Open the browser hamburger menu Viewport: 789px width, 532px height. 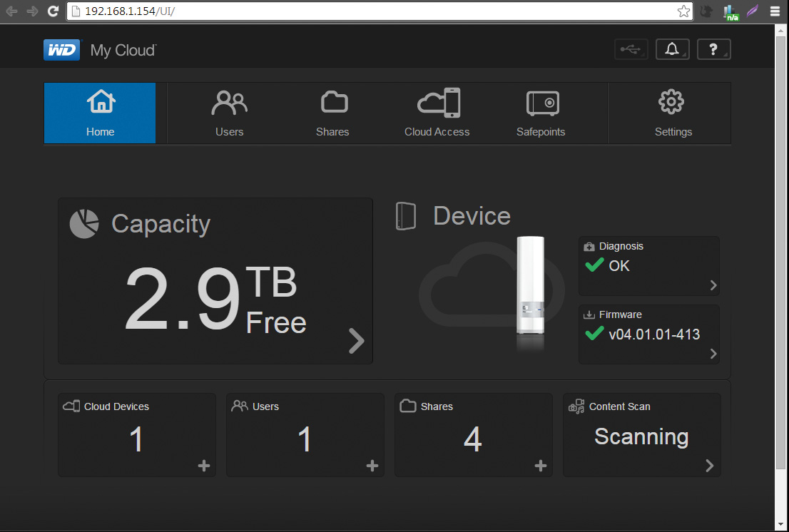775,11
